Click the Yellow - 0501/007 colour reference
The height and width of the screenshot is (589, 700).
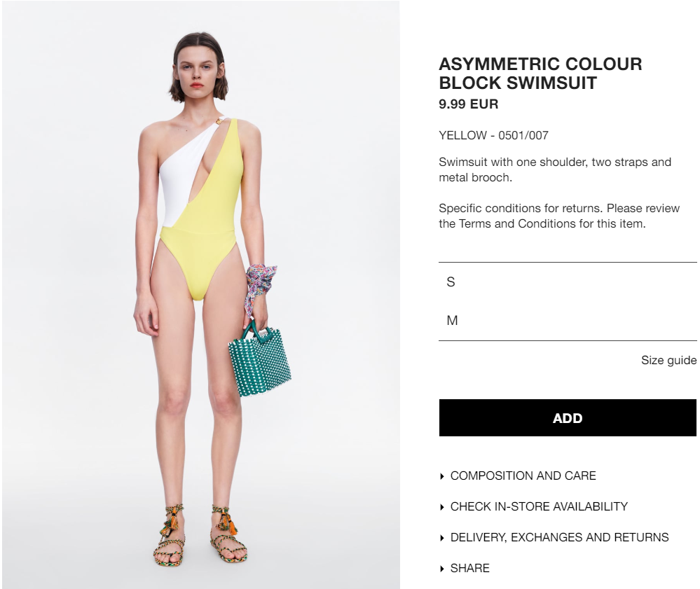[x=493, y=135]
